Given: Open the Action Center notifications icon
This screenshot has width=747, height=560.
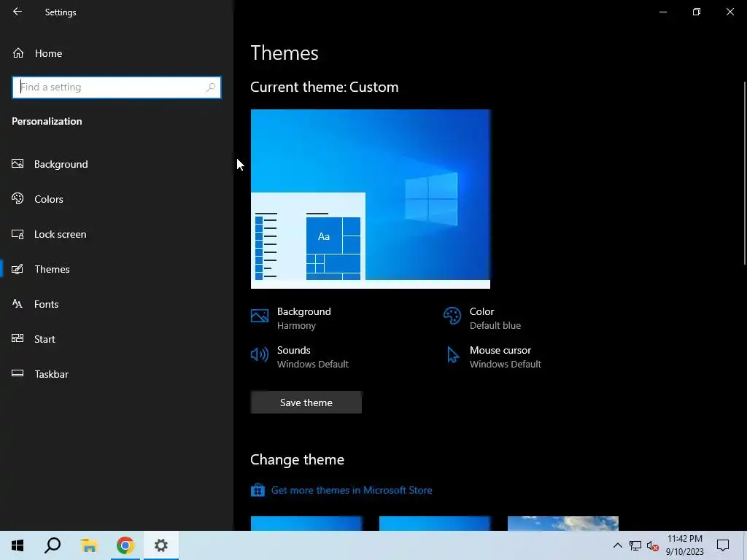Looking at the screenshot, I should [x=723, y=545].
